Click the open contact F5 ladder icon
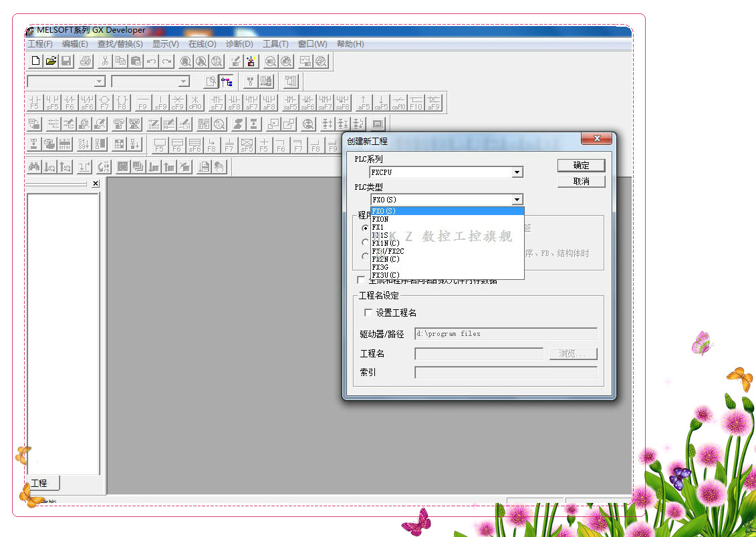Viewport: 756px width, 537px height. (x=35, y=103)
